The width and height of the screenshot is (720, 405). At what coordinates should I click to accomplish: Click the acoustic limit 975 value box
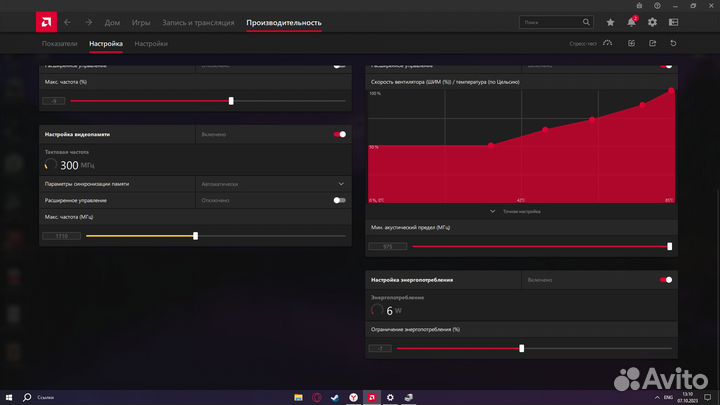click(x=388, y=247)
